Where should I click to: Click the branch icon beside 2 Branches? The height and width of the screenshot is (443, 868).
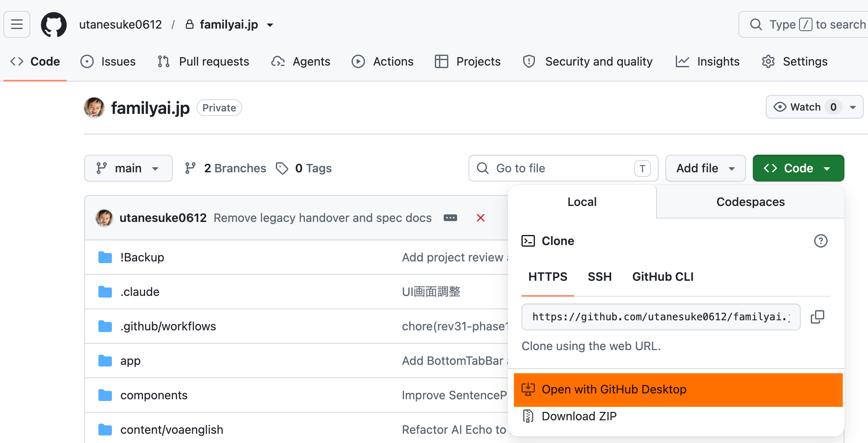point(190,168)
